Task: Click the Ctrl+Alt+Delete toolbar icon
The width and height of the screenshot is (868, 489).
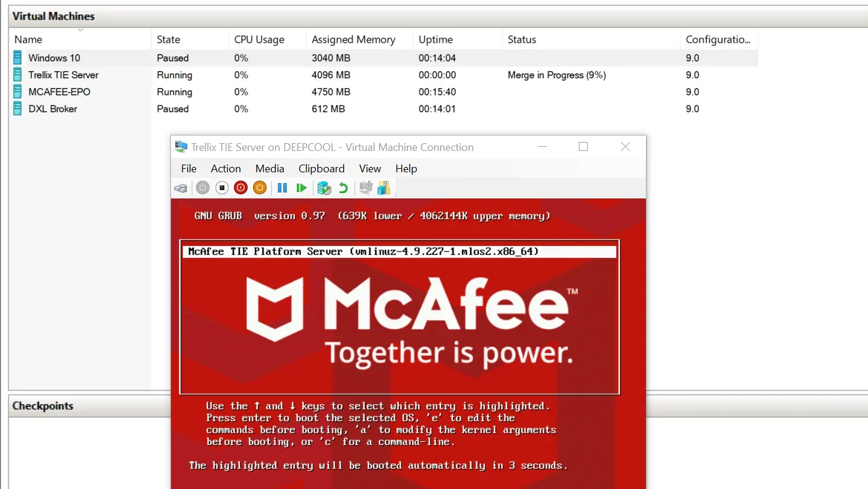Action: [x=181, y=188]
